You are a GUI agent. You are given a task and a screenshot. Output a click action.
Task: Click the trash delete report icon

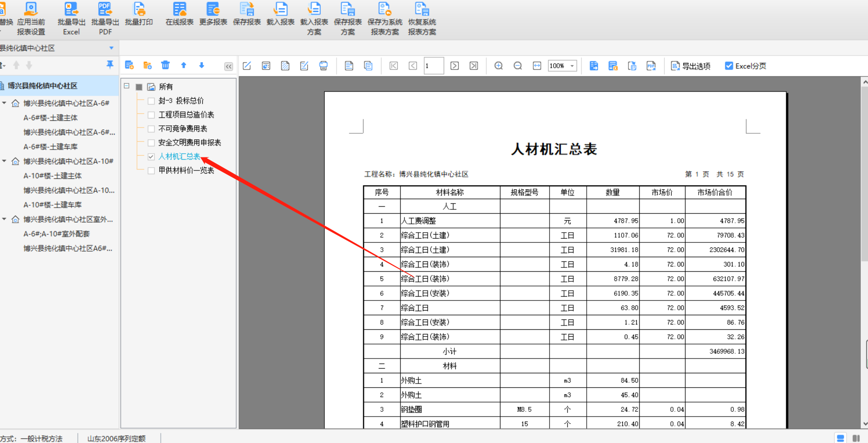[165, 65]
